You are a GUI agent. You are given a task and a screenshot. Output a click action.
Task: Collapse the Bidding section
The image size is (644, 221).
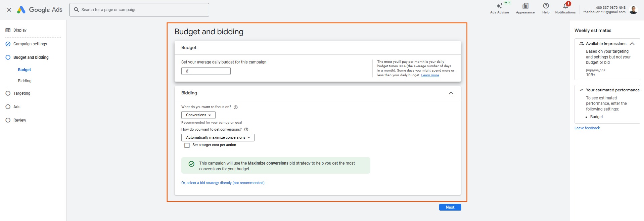tap(451, 93)
